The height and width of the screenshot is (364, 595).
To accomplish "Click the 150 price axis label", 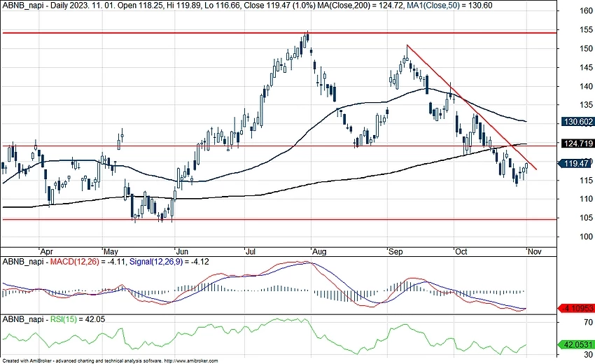I will (587, 48).
